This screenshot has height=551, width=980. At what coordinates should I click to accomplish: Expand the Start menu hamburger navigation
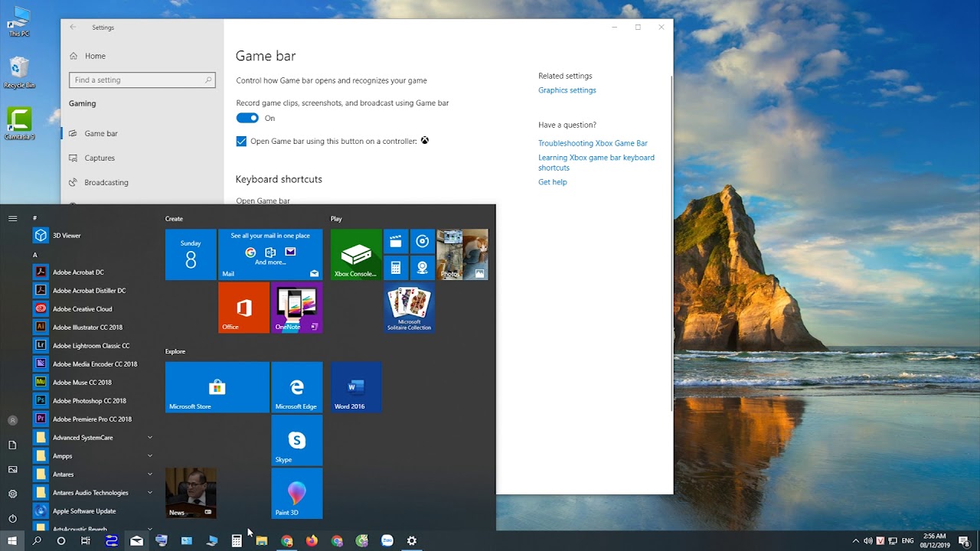coord(12,219)
